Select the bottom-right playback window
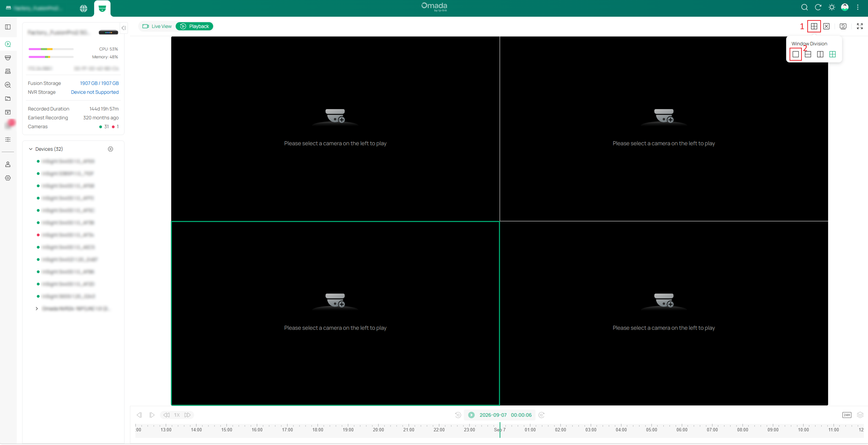This screenshot has height=445, width=868. [x=664, y=313]
